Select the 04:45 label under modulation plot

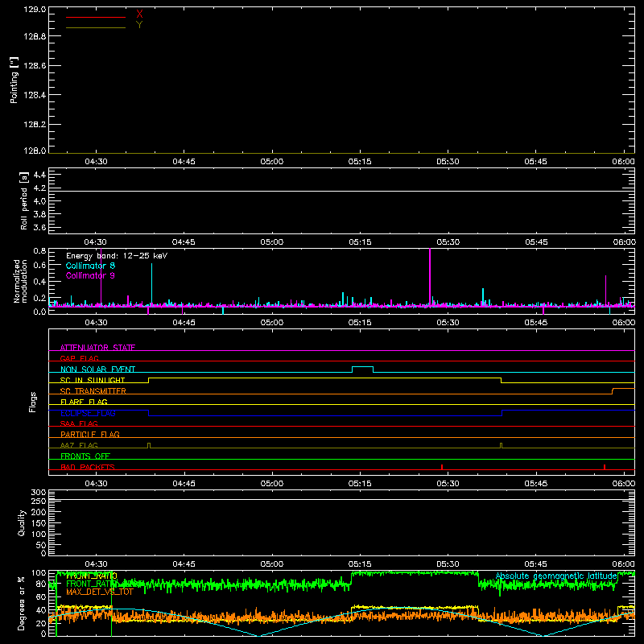point(184,323)
